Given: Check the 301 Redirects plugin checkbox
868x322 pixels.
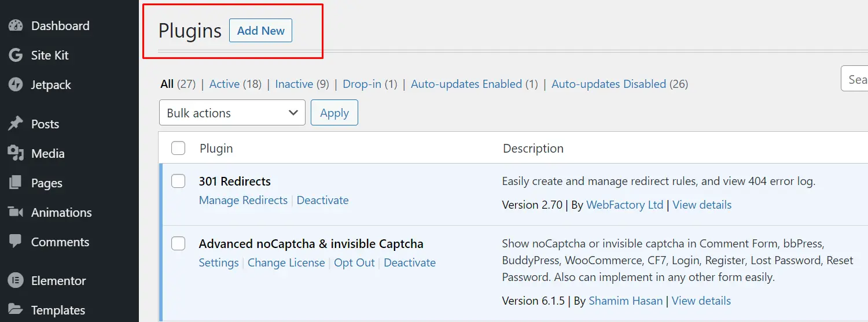Looking at the screenshot, I should point(178,181).
